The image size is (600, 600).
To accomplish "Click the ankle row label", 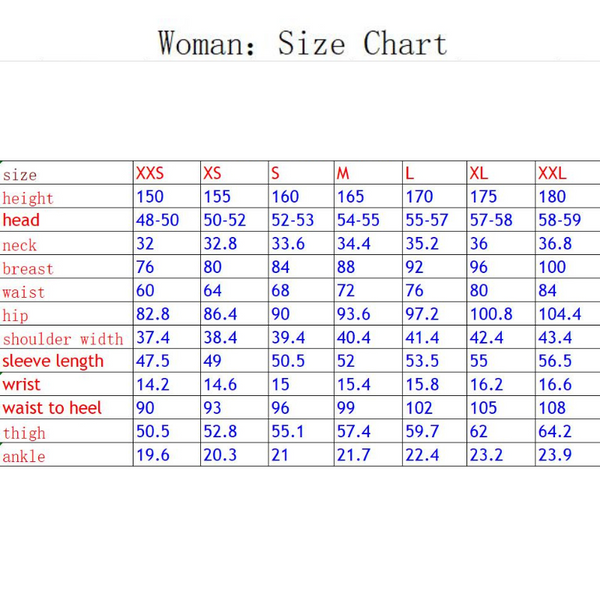I will (24, 457).
